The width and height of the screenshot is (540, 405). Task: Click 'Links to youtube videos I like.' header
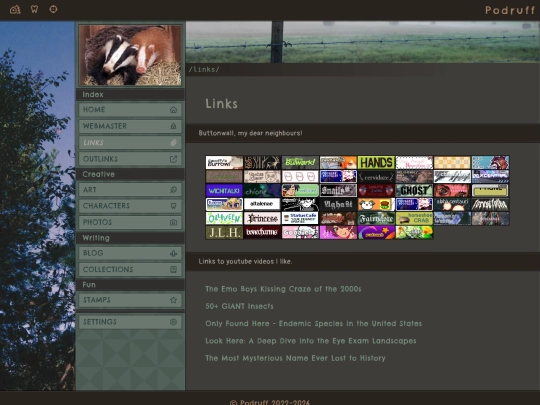coord(245,261)
